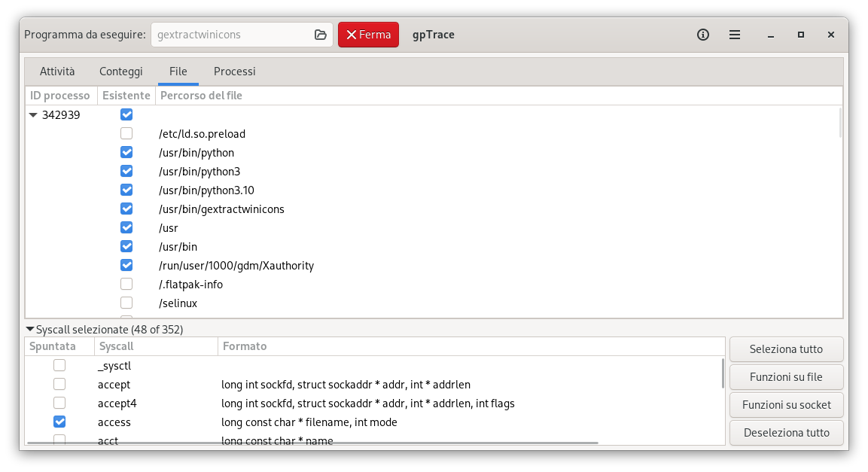
Task: Close the gpTrace window
Action: pos(831,35)
